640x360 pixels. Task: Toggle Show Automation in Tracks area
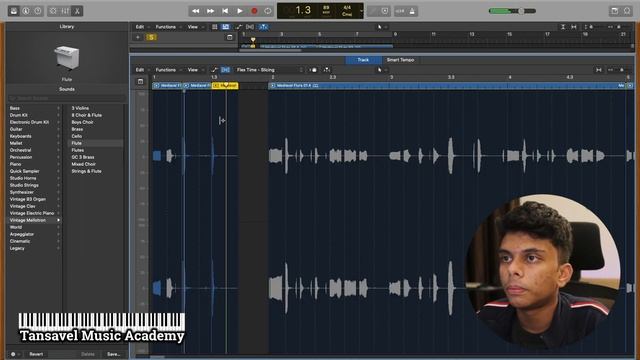(x=239, y=27)
